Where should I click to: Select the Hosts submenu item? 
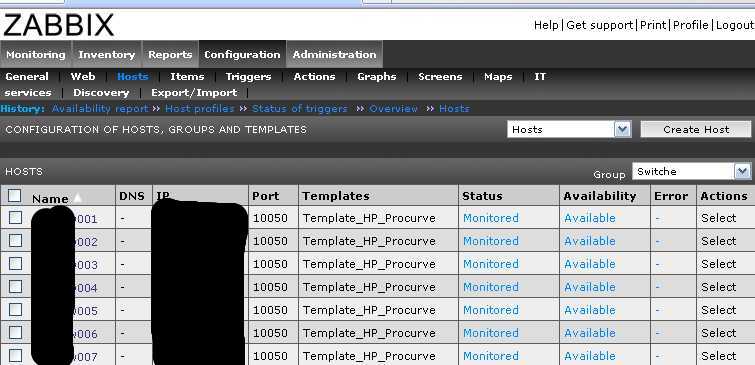coord(132,77)
